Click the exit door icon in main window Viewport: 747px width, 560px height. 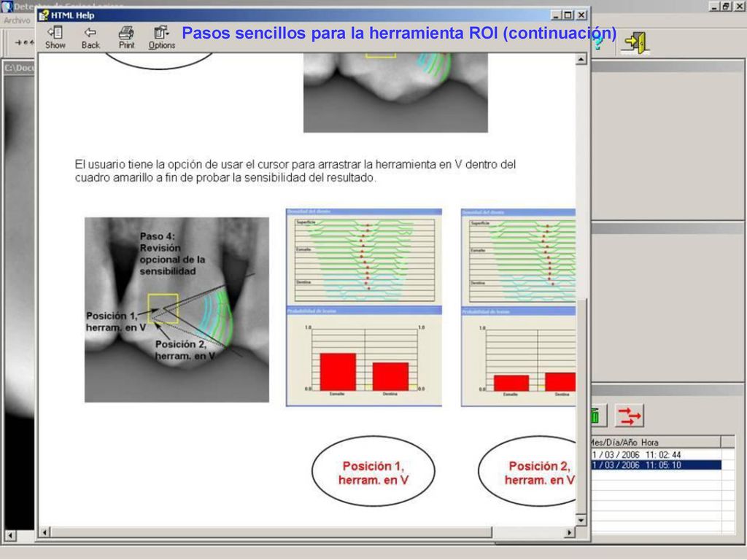pyautogui.click(x=636, y=43)
